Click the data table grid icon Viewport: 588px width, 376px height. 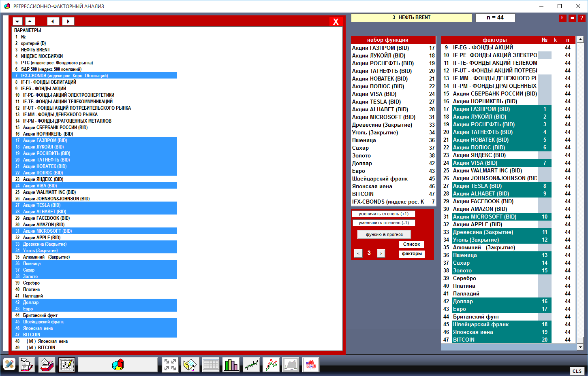pos(211,365)
